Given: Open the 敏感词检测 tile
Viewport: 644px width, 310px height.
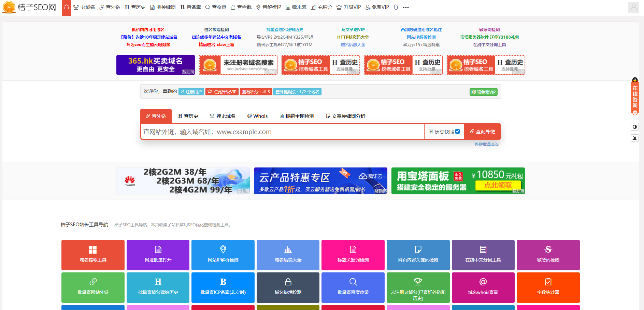Looking at the screenshot, I should pos(548,255).
